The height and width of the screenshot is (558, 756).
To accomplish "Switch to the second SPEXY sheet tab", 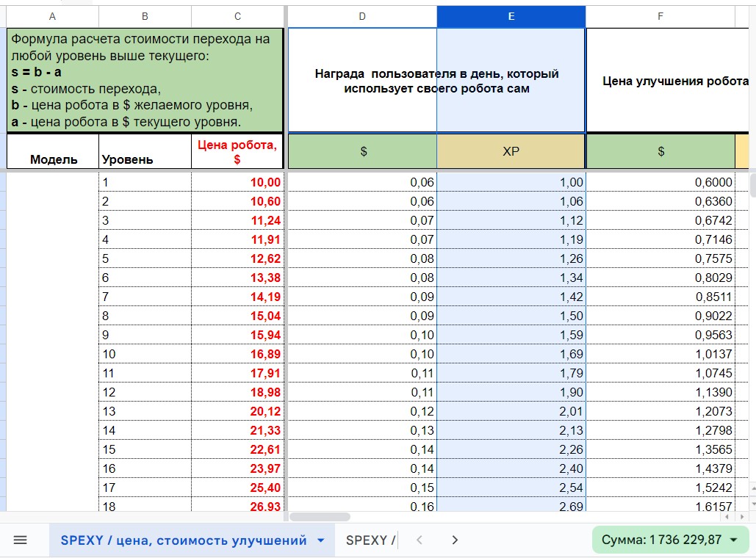I will point(370,540).
